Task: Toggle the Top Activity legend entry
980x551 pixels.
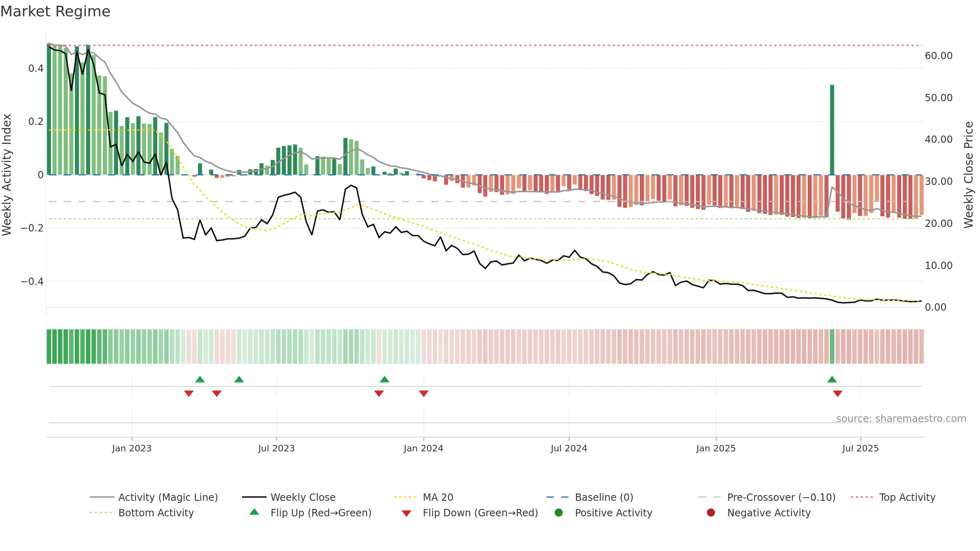Action: pos(893,497)
